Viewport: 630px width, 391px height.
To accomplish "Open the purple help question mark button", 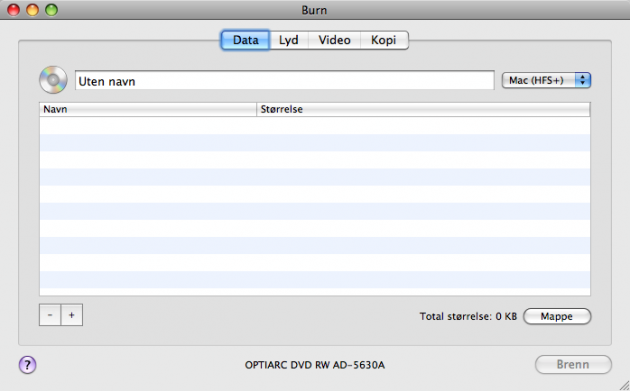I will pos(27,365).
